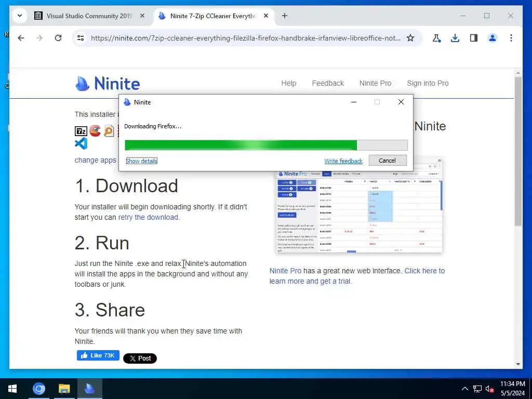The height and width of the screenshot is (399, 532).
Task: Go back to previous page
Action: click(21, 38)
